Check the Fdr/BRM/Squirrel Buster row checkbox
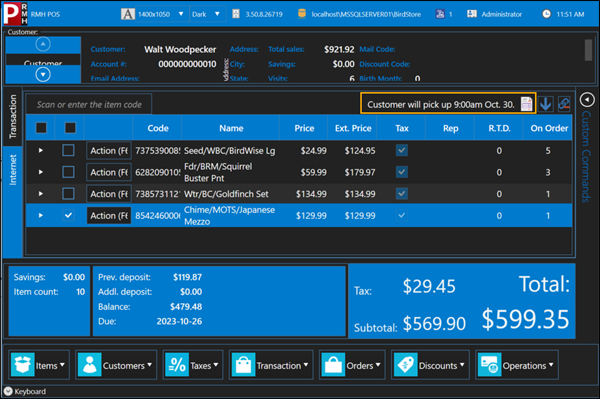Screen dimensions: 600x399 point(68,172)
